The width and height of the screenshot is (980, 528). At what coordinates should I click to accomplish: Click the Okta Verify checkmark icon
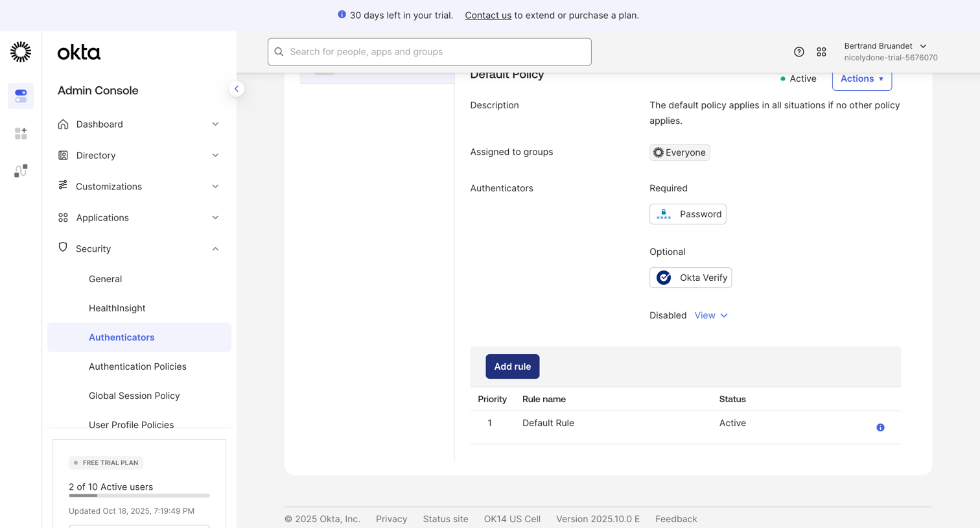[664, 278]
